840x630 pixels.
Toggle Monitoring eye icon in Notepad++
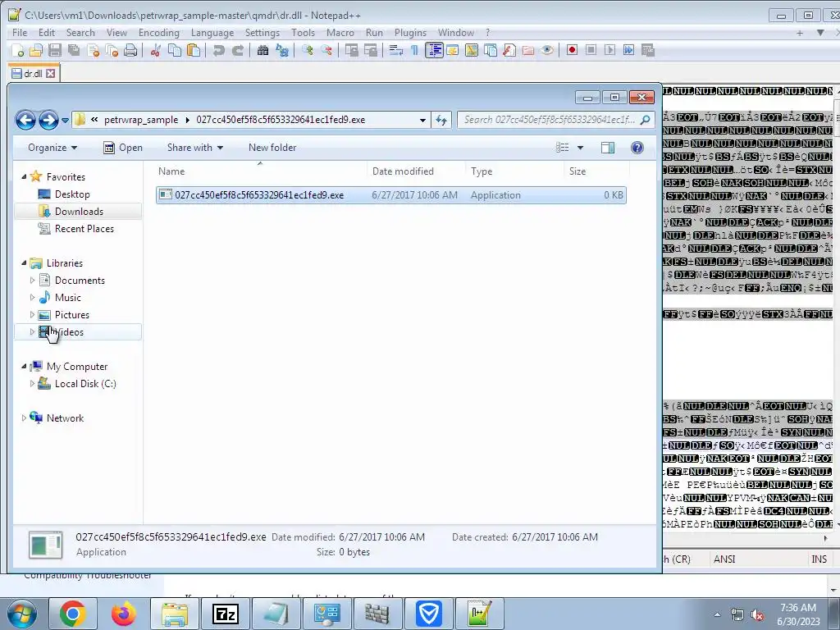[x=547, y=50]
